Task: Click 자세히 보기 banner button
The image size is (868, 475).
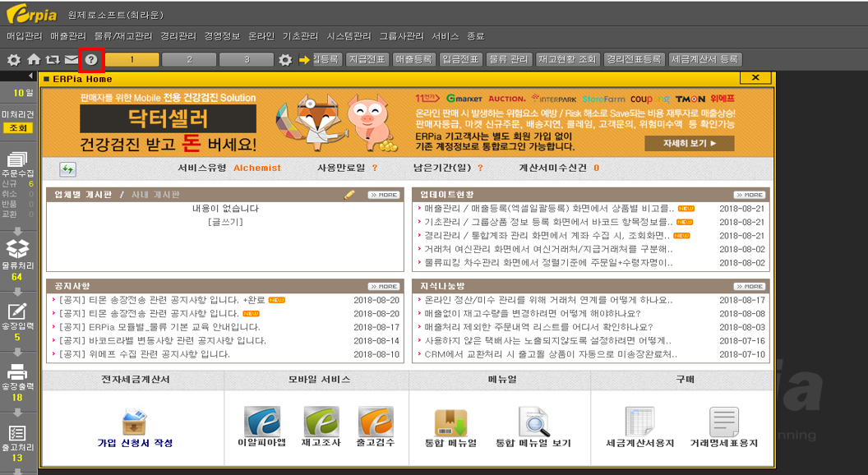Action: 689,143
